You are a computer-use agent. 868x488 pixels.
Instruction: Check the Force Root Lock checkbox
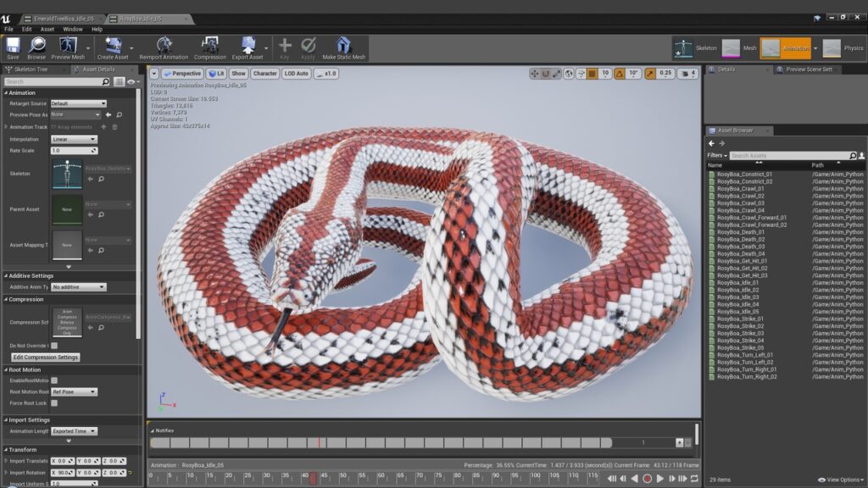tap(54, 403)
